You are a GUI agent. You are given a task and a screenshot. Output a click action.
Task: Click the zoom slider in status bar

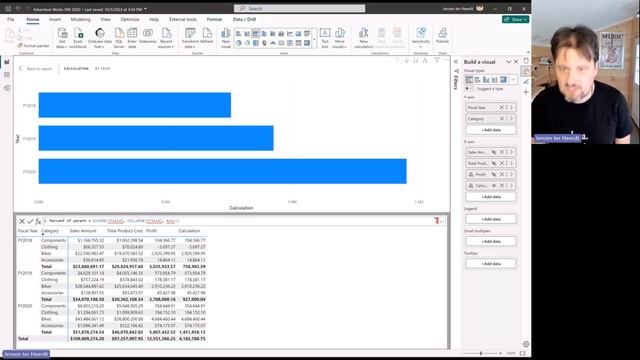click(x=482, y=353)
